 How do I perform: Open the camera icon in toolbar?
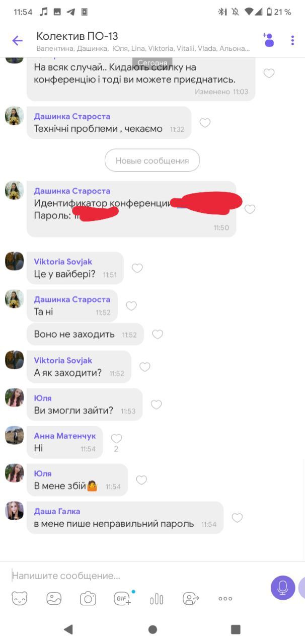point(88,598)
